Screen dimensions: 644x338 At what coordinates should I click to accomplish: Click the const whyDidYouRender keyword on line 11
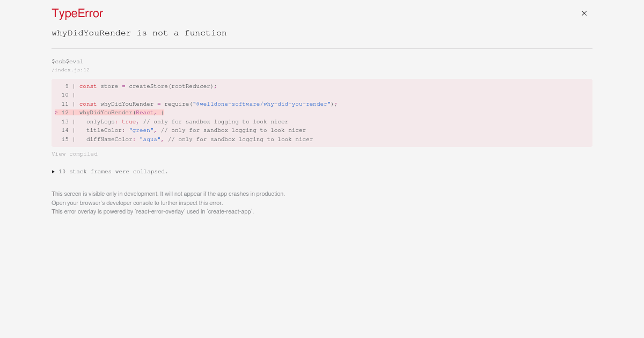click(88, 104)
